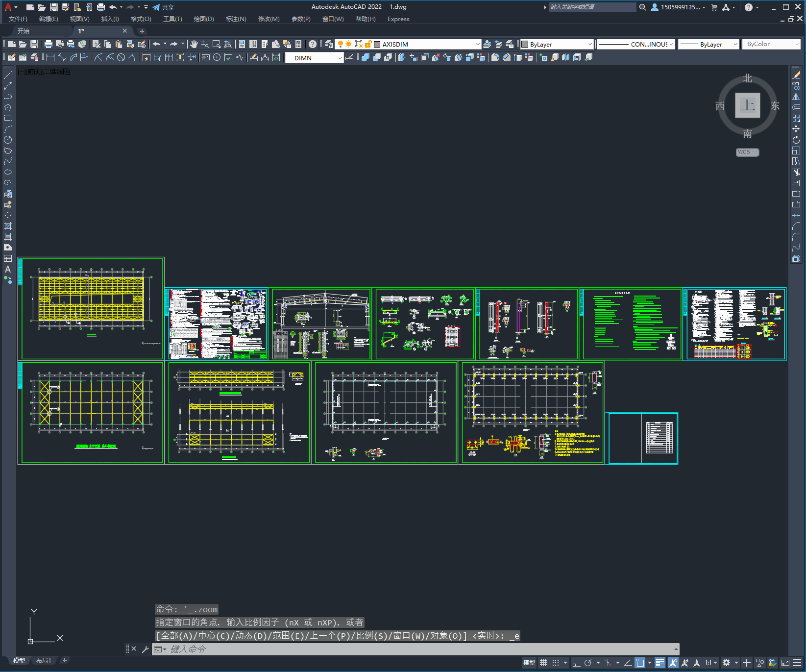This screenshot has width=806, height=672.
Task: Toggle snap mode dots in status bar
Action: pos(555,663)
